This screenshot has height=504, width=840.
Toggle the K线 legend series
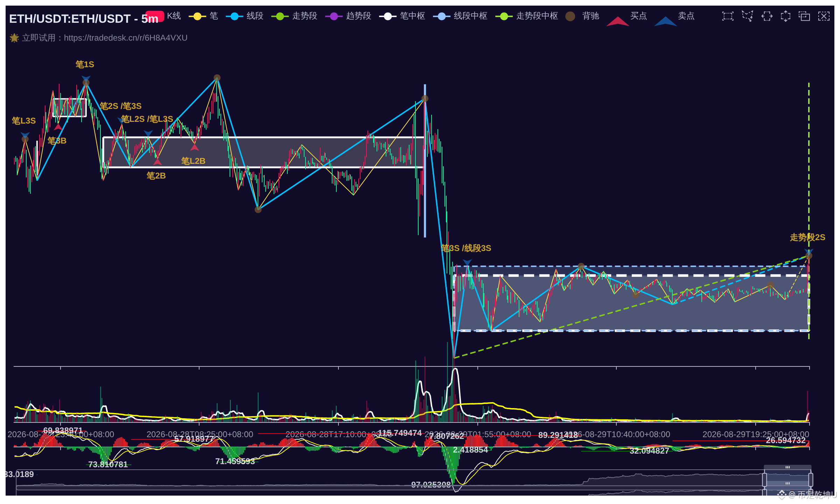coord(164,16)
